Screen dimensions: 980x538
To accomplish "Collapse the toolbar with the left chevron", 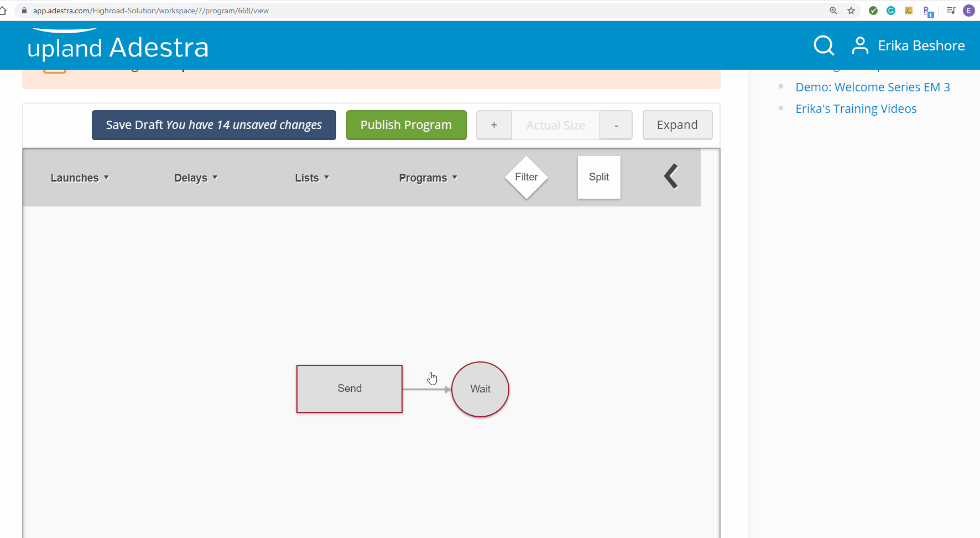I will [671, 177].
